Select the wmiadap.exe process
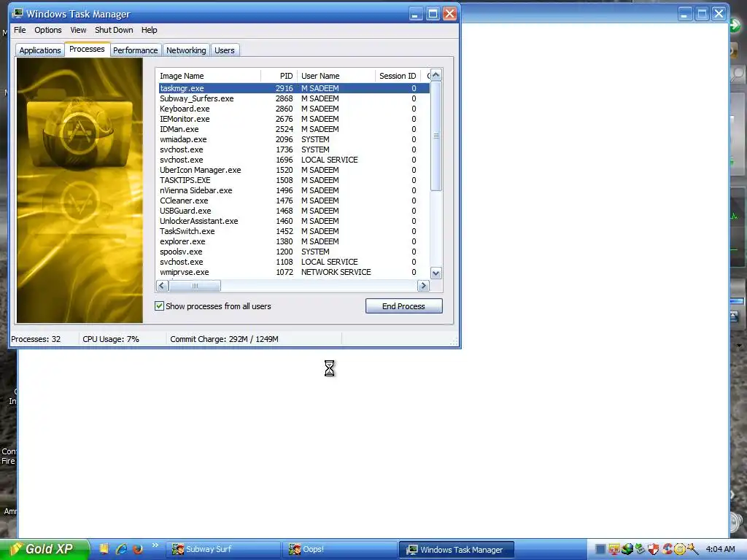Viewport: 747px width, 560px height. (x=294, y=139)
